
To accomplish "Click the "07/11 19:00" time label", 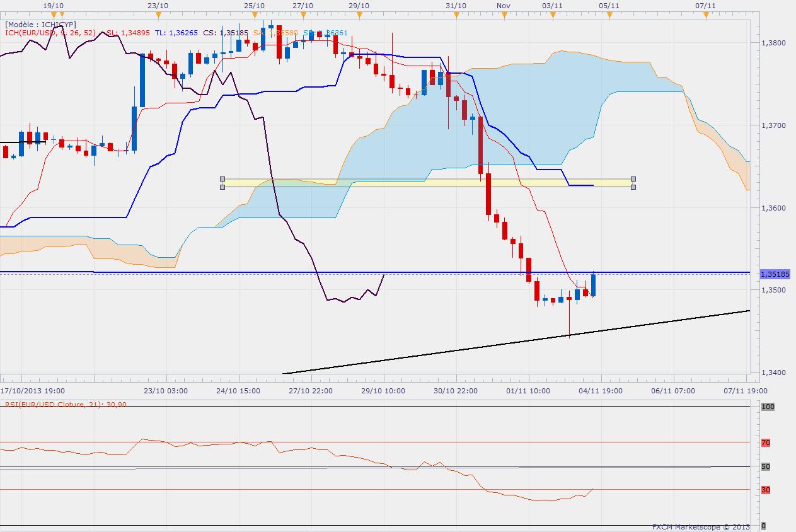I will click(746, 391).
